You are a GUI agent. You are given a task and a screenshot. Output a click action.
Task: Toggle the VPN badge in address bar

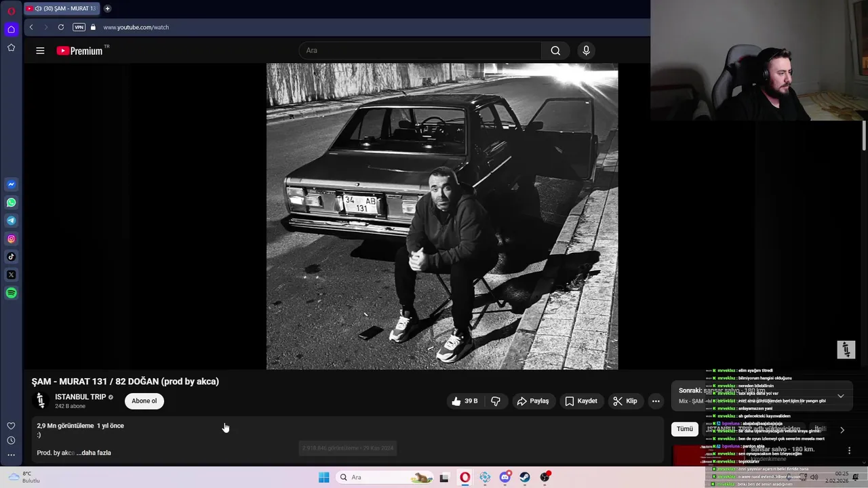(79, 27)
